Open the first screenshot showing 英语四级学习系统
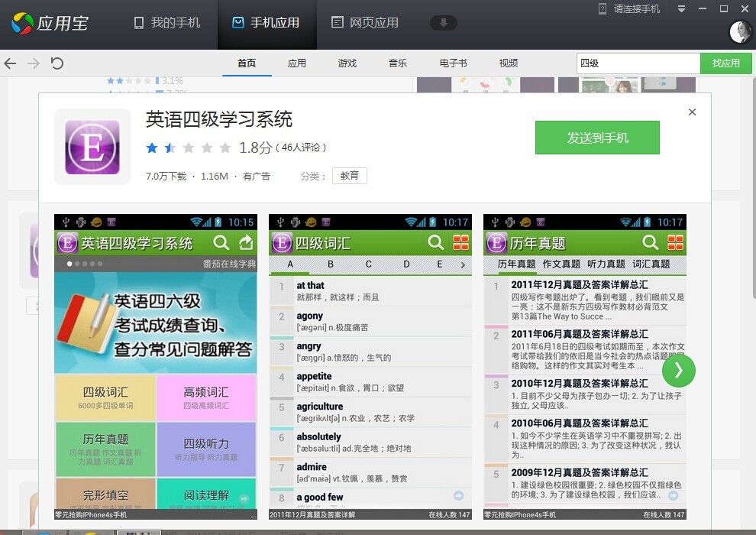Image resolution: width=756 pixels, height=535 pixels. point(156,367)
